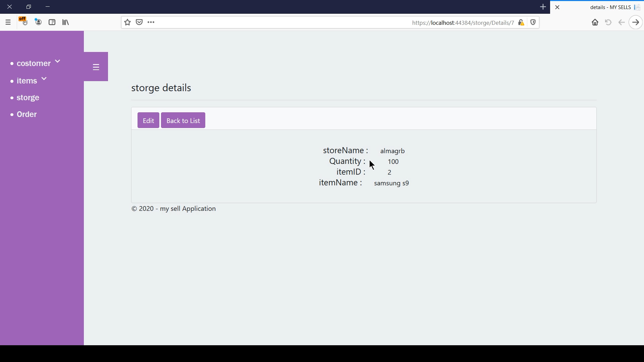Expand the customer menu chevron
Viewport: 644px width, 362px height.
[x=57, y=61]
